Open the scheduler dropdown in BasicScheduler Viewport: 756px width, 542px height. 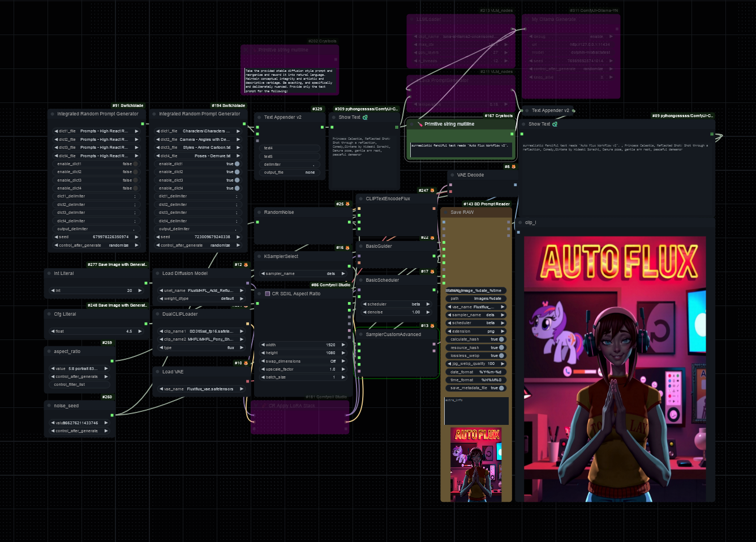[397, 304]
